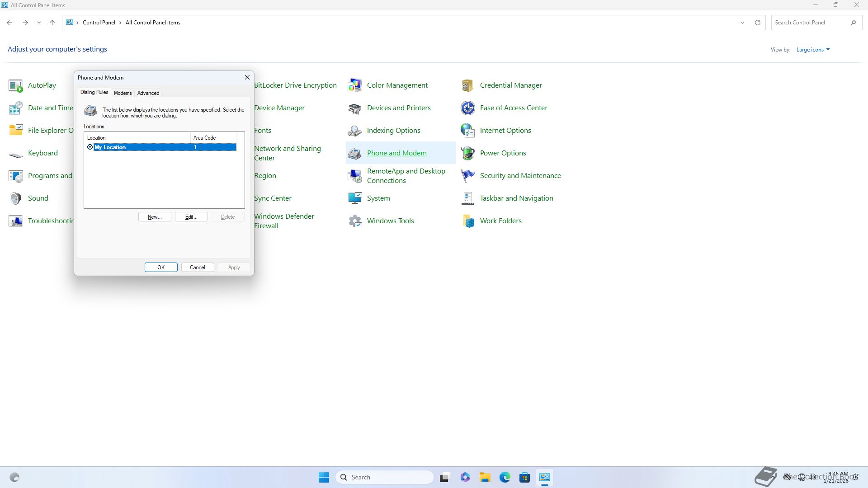Click the Windows Tools gear icon

355,221
